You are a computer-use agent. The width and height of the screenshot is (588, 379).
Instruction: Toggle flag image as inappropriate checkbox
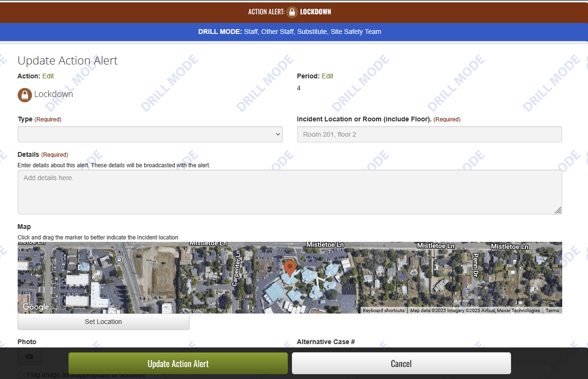(21, 375)
